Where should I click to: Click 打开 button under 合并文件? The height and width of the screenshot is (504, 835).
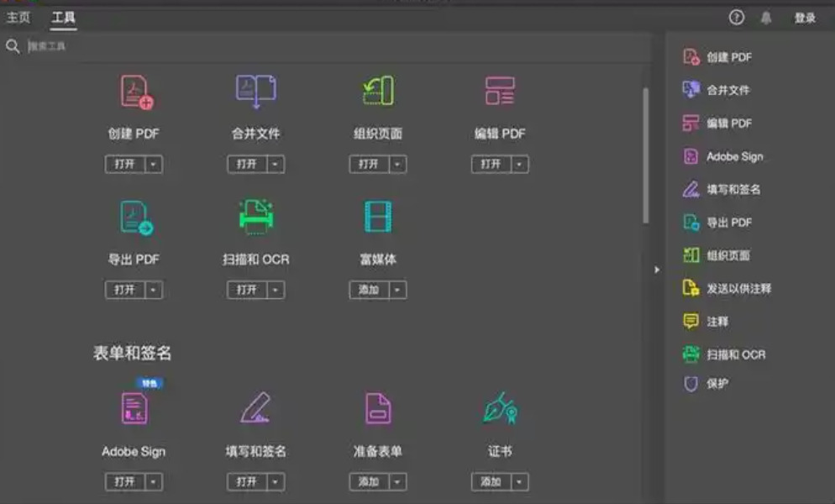247,164
